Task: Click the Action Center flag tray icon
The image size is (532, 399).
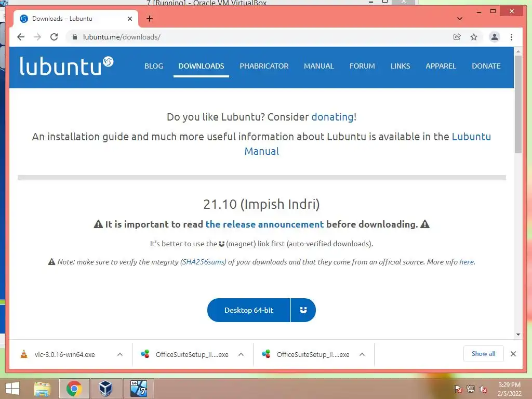Action: coord(458,389)
